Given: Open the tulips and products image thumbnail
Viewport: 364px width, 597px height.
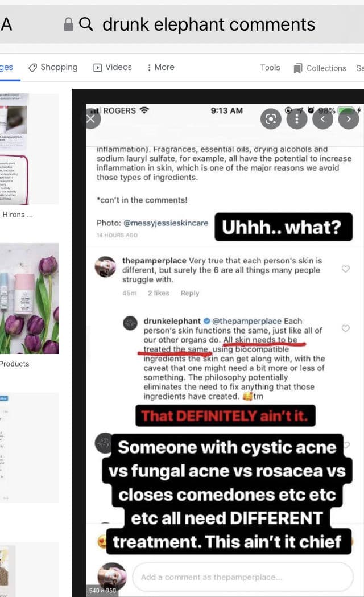Looking at the screenshot, I should click(30, 298).
